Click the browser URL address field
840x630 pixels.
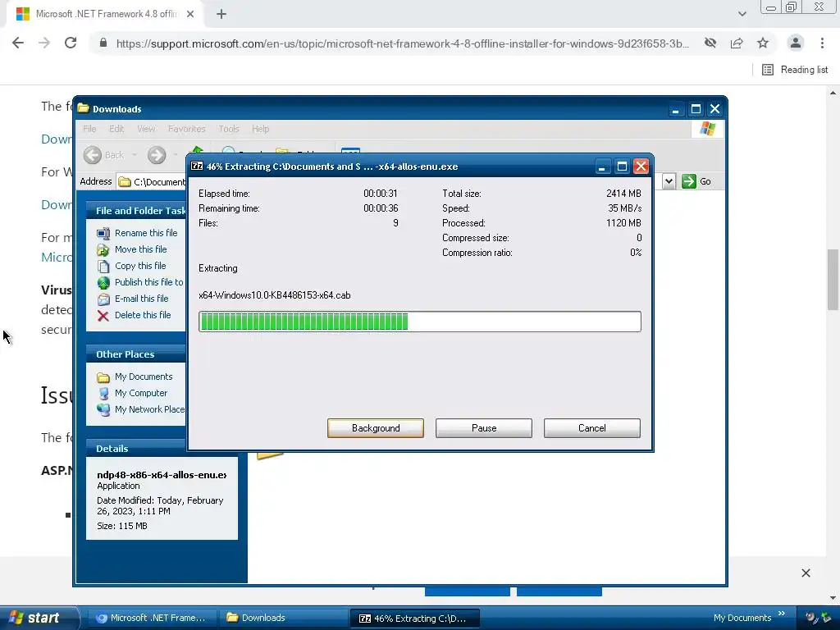point(402,43)
